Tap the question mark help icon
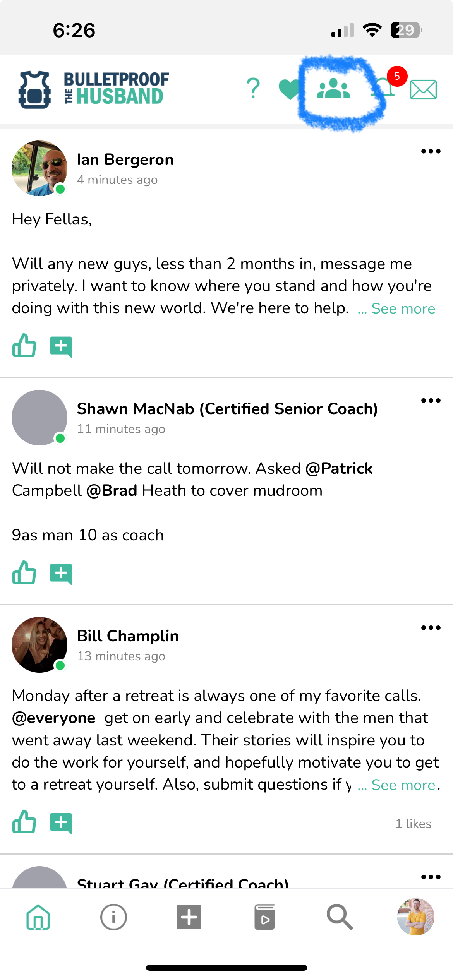 (253, 88)
